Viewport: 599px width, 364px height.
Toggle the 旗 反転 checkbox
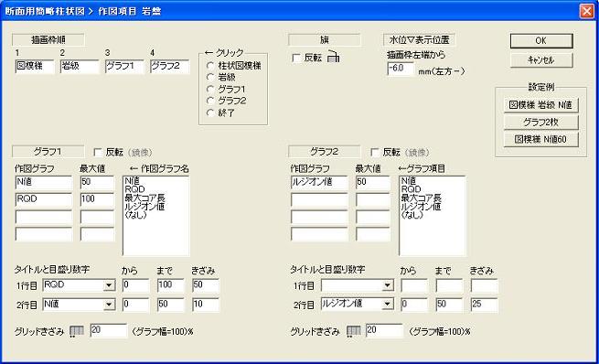point(296,58)
